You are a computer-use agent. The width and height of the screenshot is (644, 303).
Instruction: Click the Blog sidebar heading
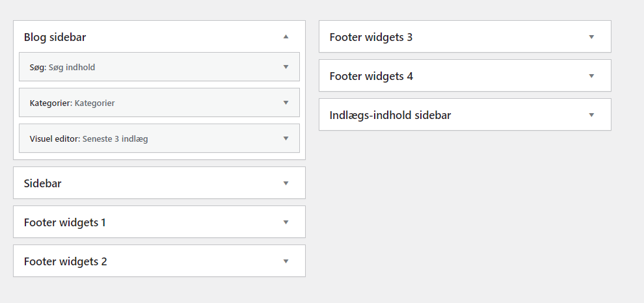pos(55,38)
